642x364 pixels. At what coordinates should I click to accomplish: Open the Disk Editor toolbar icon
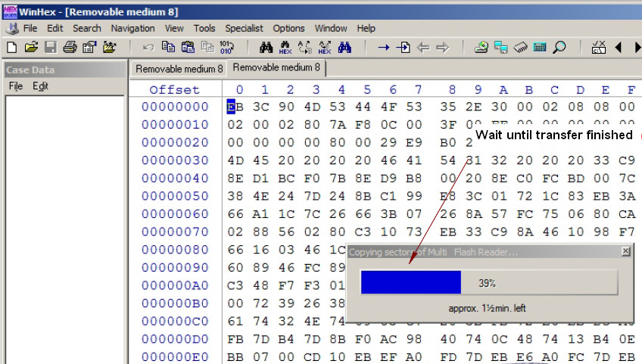click(481, 48)
